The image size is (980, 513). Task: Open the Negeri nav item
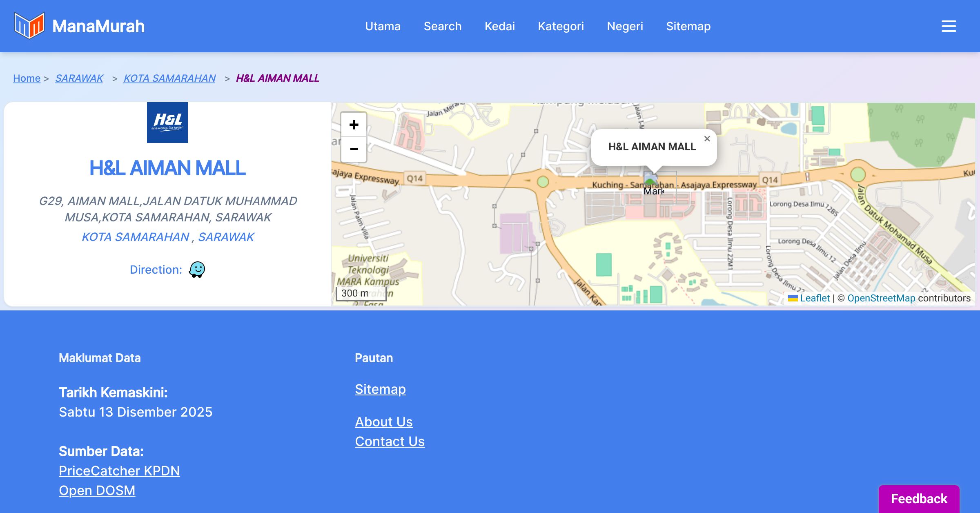tap(625, 26)
